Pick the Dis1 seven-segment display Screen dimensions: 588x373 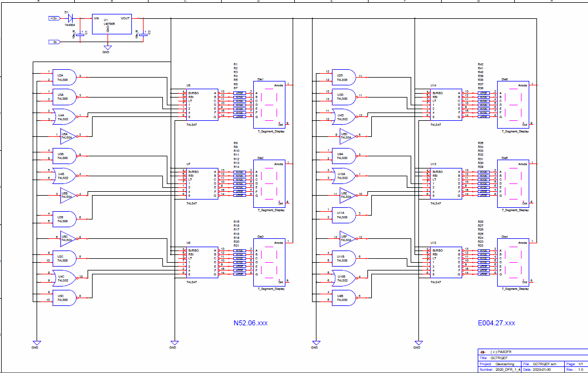pos(269,103)
